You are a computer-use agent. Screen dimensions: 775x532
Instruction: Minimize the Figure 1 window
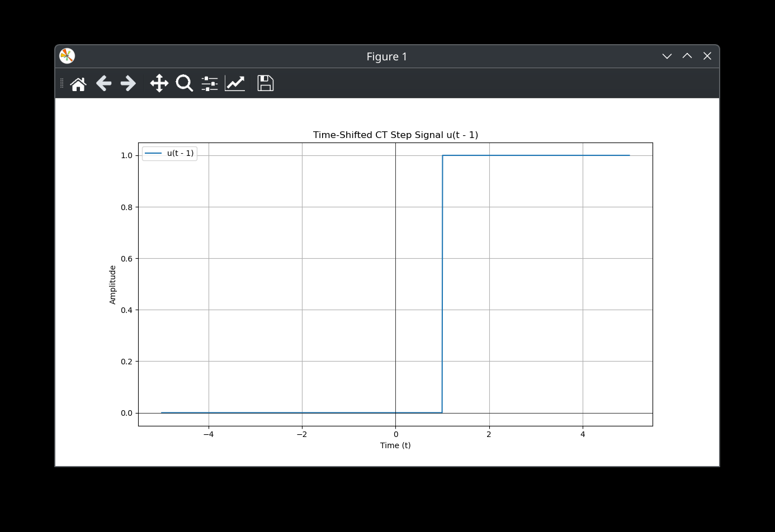667,56
